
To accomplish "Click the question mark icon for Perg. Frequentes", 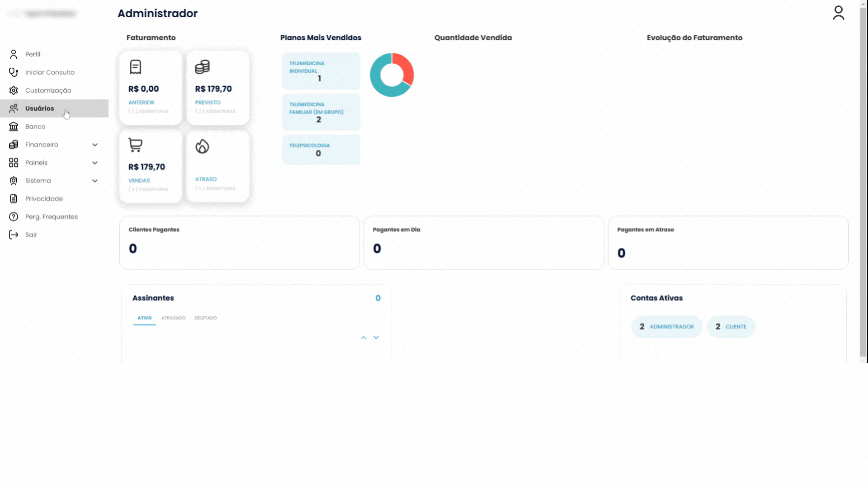I will click(x=14, y=217).
